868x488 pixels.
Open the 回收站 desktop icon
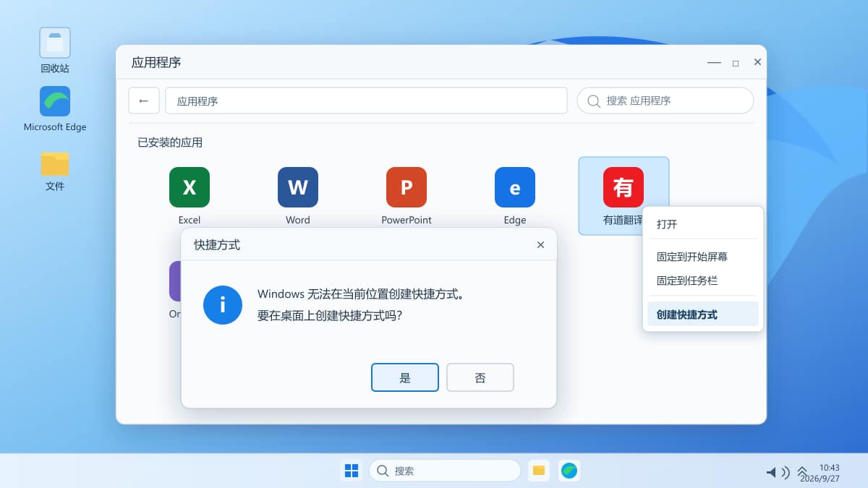click(55, 43)
